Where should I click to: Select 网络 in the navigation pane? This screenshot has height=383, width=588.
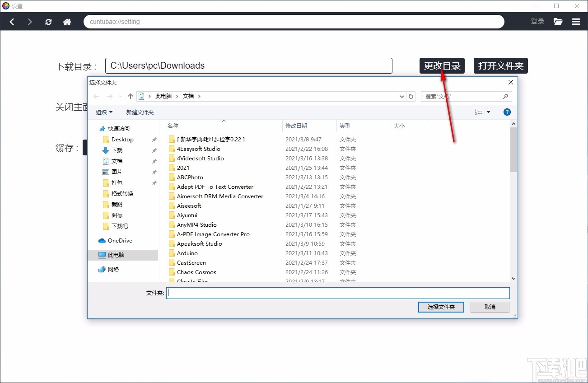(113, 270)
